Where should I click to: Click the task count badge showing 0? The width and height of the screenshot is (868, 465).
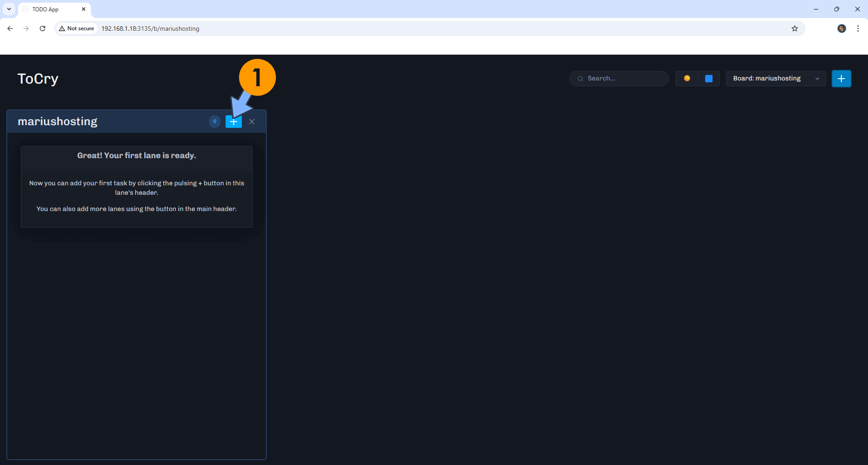[x=215, y=122]
